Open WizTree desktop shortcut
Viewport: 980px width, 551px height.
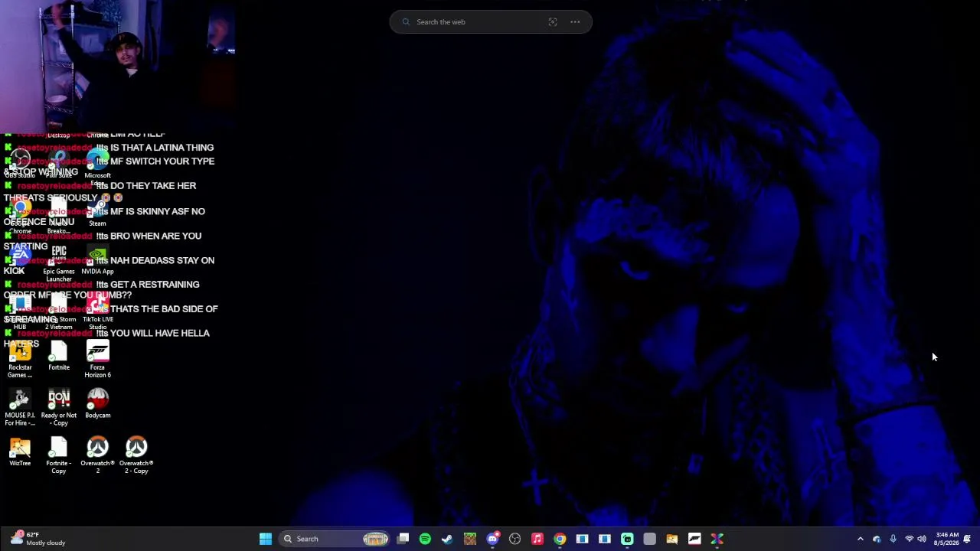(x=20, y=452)
